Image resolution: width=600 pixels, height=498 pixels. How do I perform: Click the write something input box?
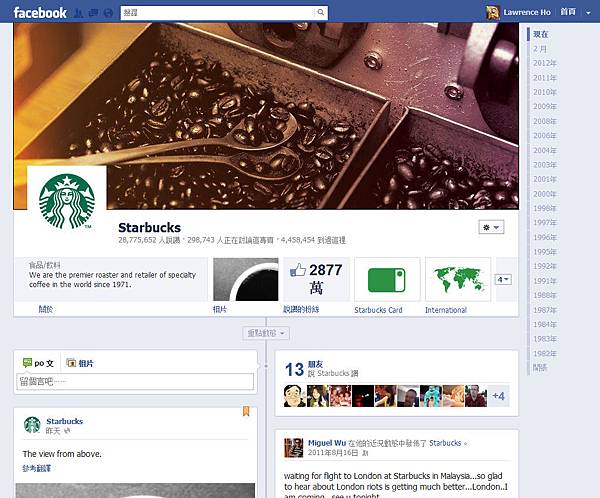pos(135,382)
